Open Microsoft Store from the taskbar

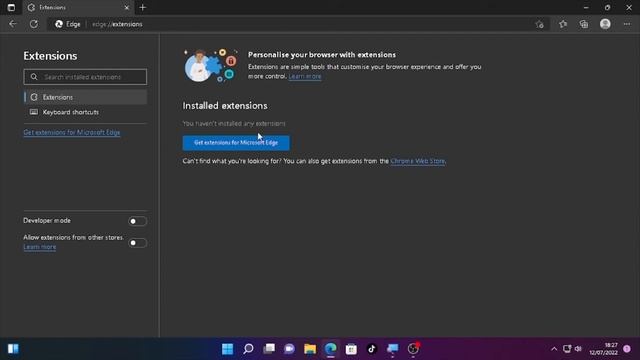click(351, 349)
